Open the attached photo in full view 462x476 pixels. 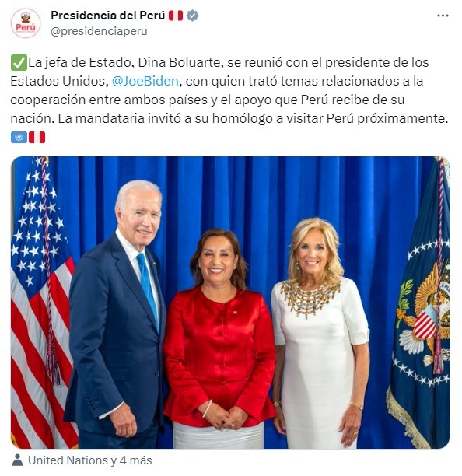point(230,303)
